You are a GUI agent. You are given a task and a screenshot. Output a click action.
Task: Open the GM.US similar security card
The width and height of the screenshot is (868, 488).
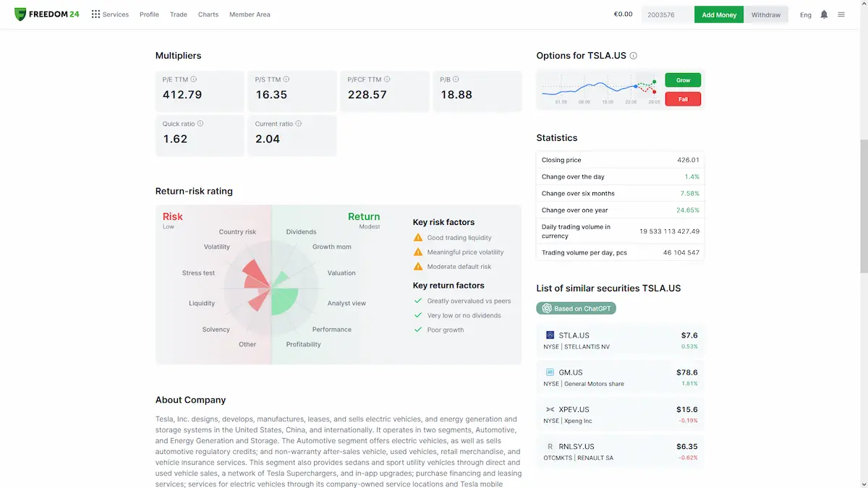point(621,377)
